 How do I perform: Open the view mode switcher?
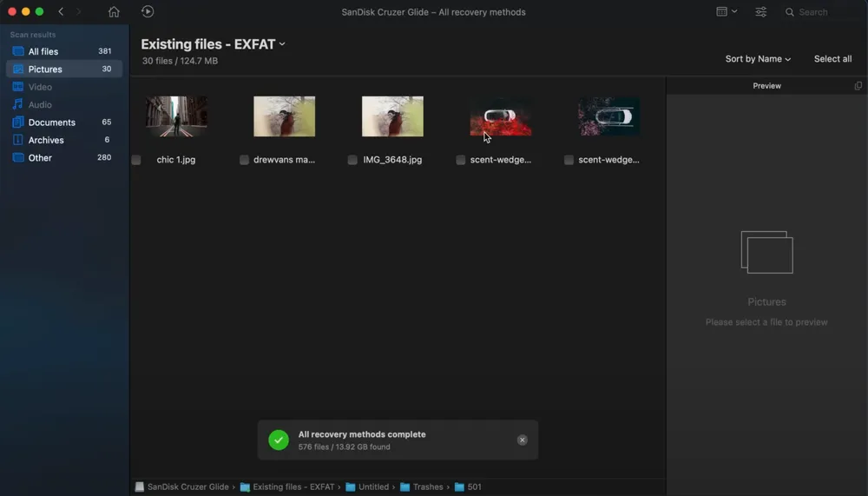[x=727, y=11]
